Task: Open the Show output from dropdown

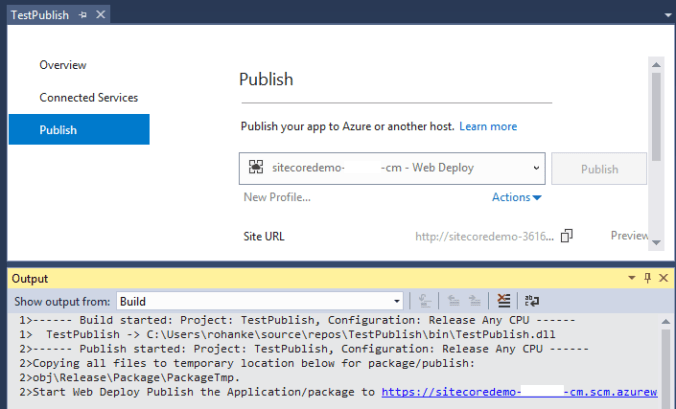Action: pyautogui.click(x=260, y=301)
